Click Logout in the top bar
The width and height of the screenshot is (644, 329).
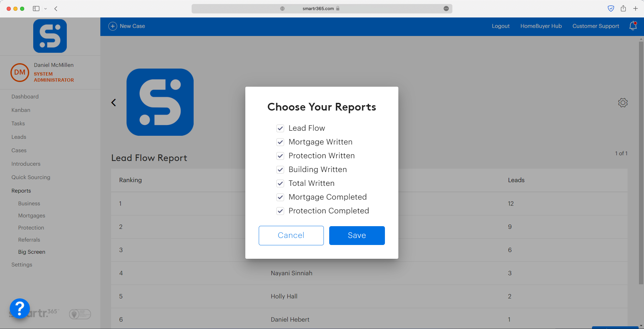501,26
